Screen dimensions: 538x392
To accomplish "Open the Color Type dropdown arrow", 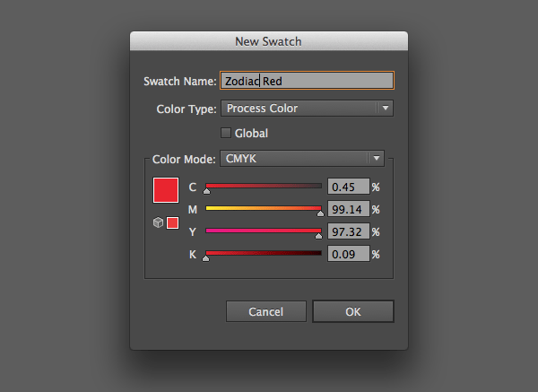I will pos(386,109).
